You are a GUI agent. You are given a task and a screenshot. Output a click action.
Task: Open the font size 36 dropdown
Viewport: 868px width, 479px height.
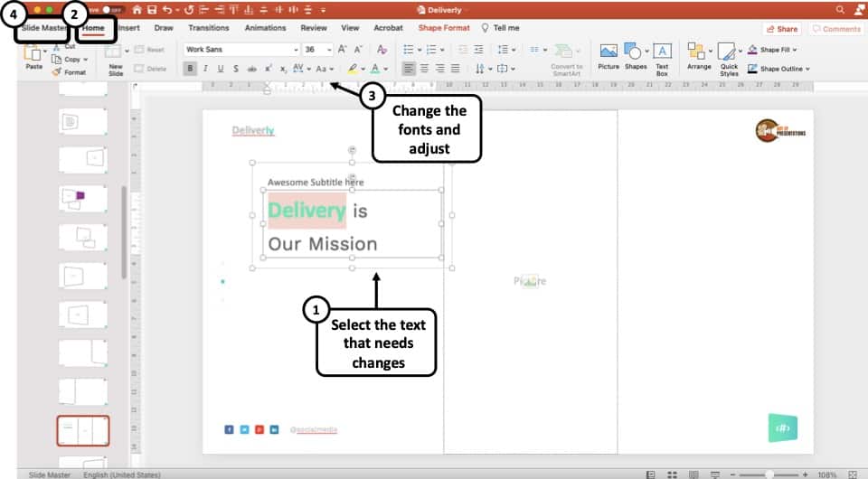coord(317,49)
